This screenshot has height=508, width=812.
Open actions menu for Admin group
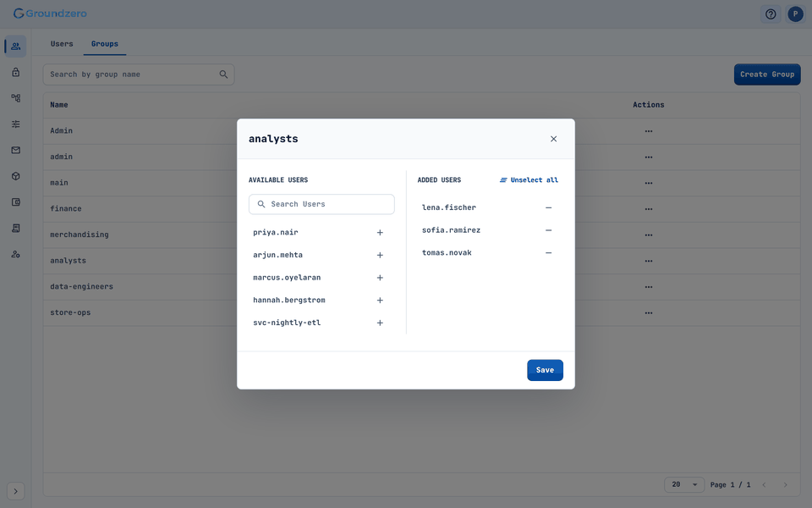[649, 131]
